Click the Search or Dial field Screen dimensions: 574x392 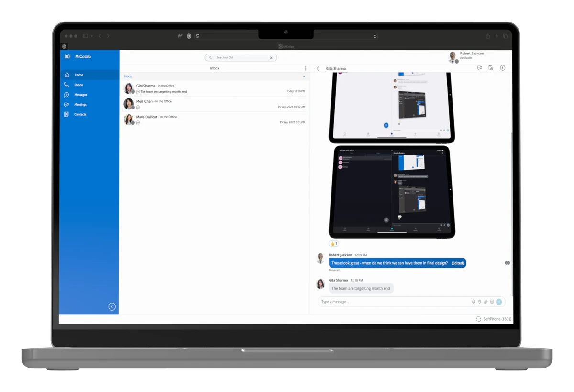point(241,57)
